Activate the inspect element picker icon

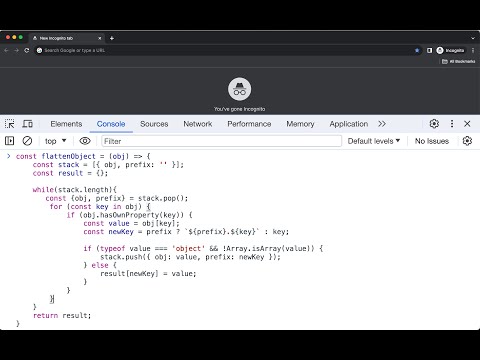click(10, 124)
